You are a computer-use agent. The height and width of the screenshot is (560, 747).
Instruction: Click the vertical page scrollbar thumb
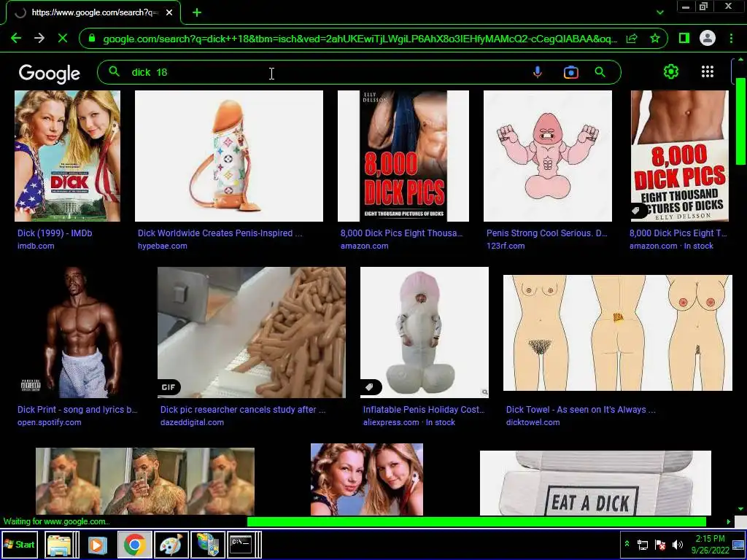(x=740, y=122)
